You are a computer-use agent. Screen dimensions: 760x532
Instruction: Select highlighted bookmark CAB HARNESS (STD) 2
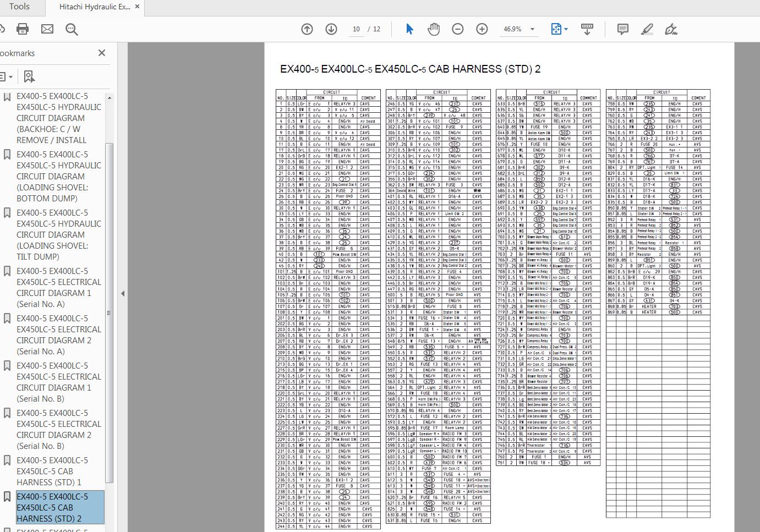[59, 507]
